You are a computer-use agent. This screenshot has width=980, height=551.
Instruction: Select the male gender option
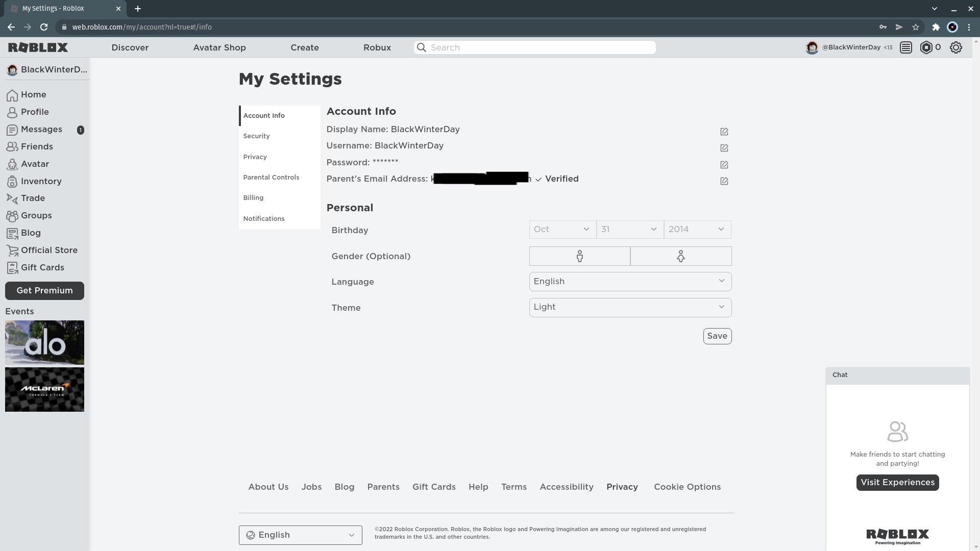(579, 256)
